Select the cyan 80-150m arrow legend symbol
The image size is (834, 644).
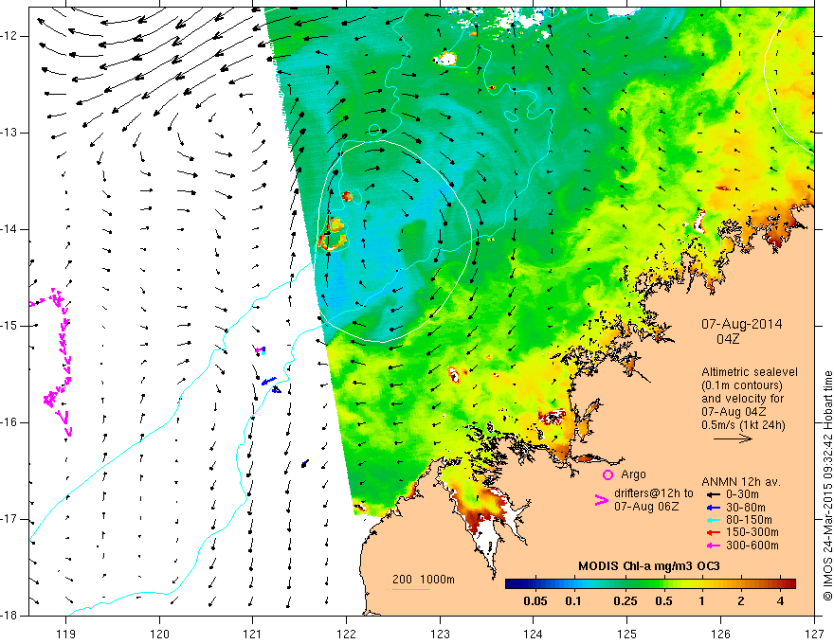click(x=714, y=520)
